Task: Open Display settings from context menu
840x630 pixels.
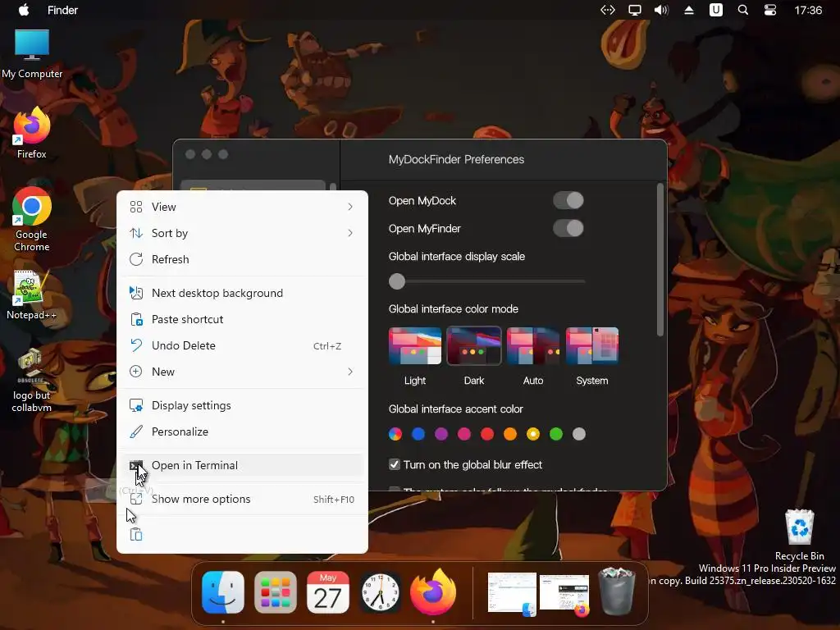Action: (242, 405)
